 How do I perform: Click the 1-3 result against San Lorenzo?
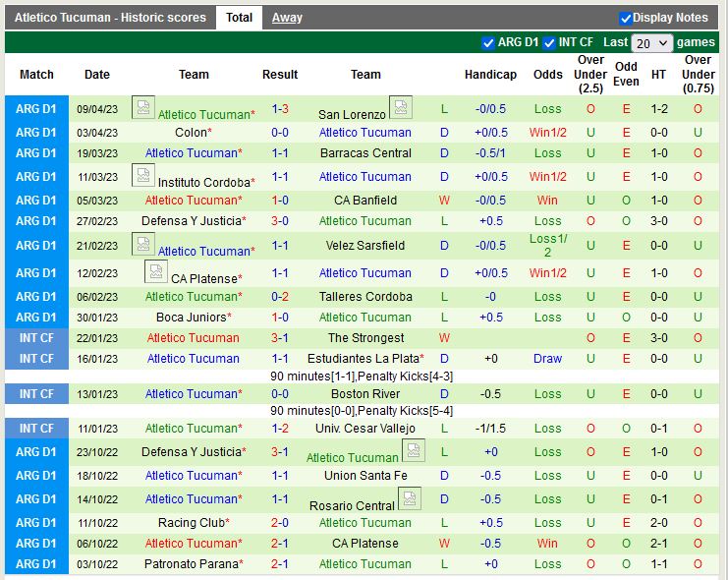(x=280, y=109)
